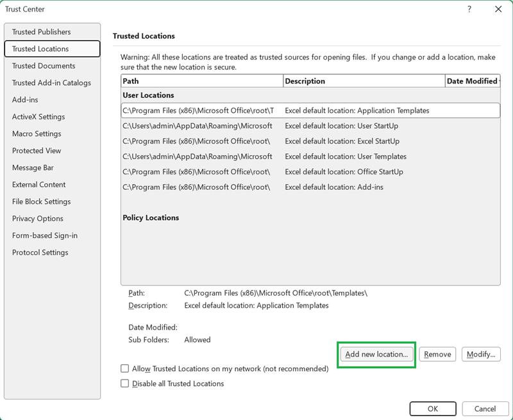
Task: Modify the selected trusted location
Action: coord(481,354)
